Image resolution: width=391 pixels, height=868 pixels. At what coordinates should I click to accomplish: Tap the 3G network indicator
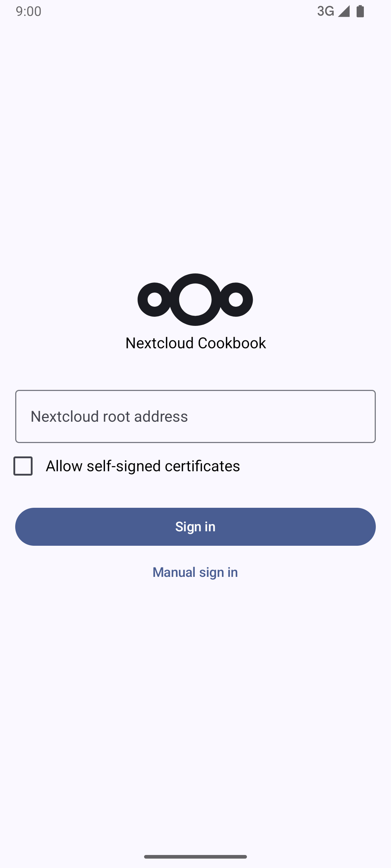coord(325,11)
